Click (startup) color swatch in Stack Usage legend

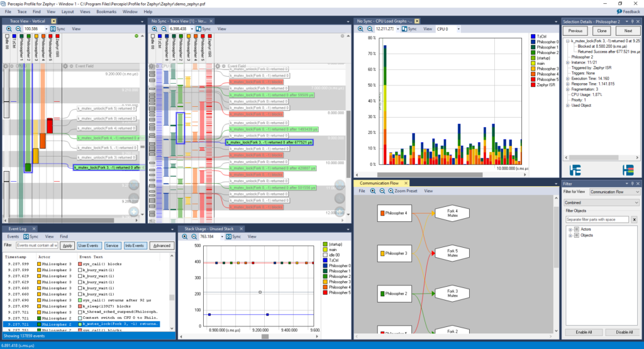(325, 244)
